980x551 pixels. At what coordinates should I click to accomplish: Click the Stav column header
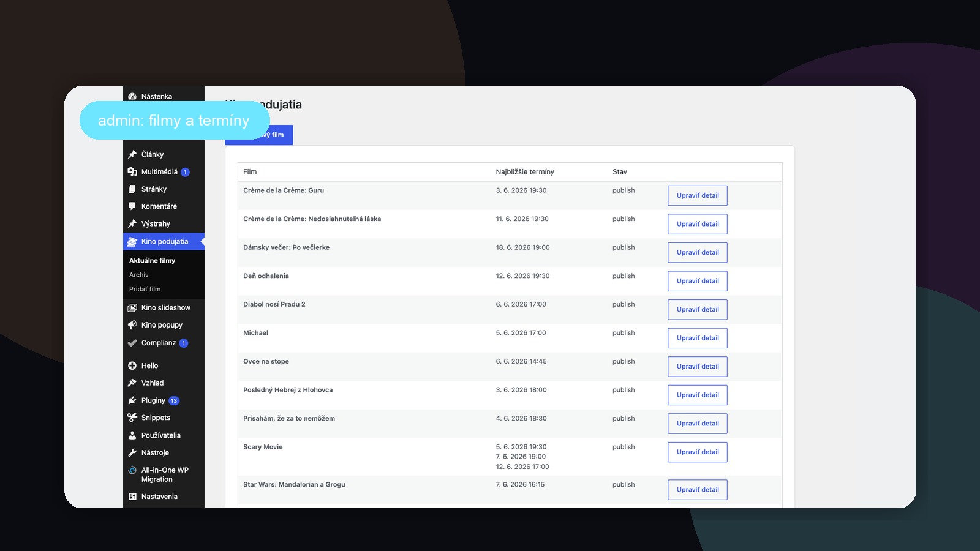pos(620,172)
